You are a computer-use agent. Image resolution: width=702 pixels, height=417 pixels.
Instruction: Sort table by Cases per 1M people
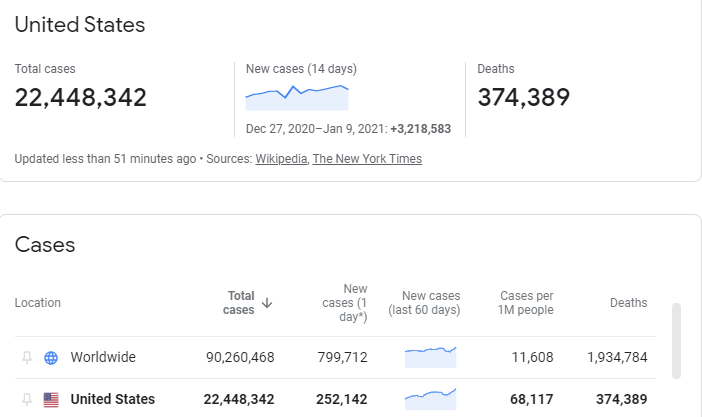pos(526,303)
